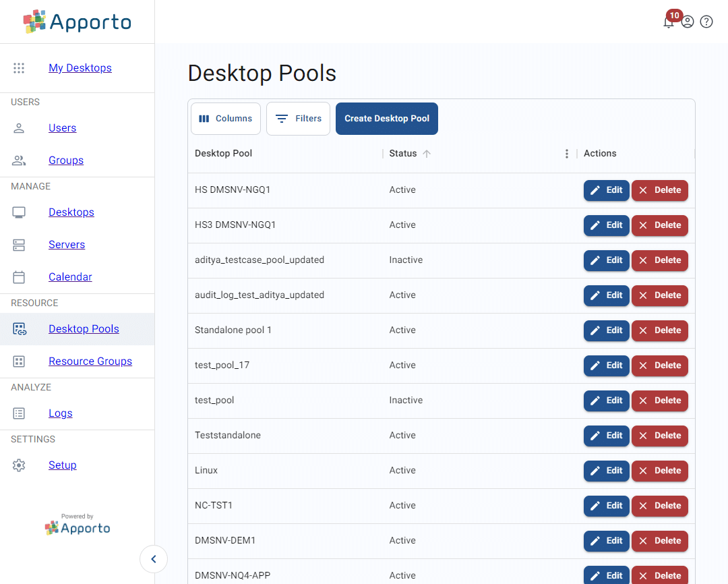Open the Filters panel
The image size is (728, 584).
pos(298,119)
